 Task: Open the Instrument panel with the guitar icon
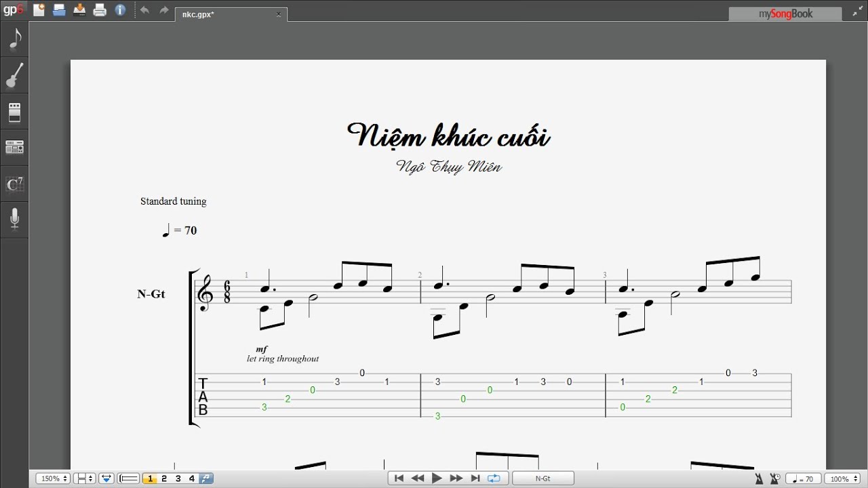(14, 75)
